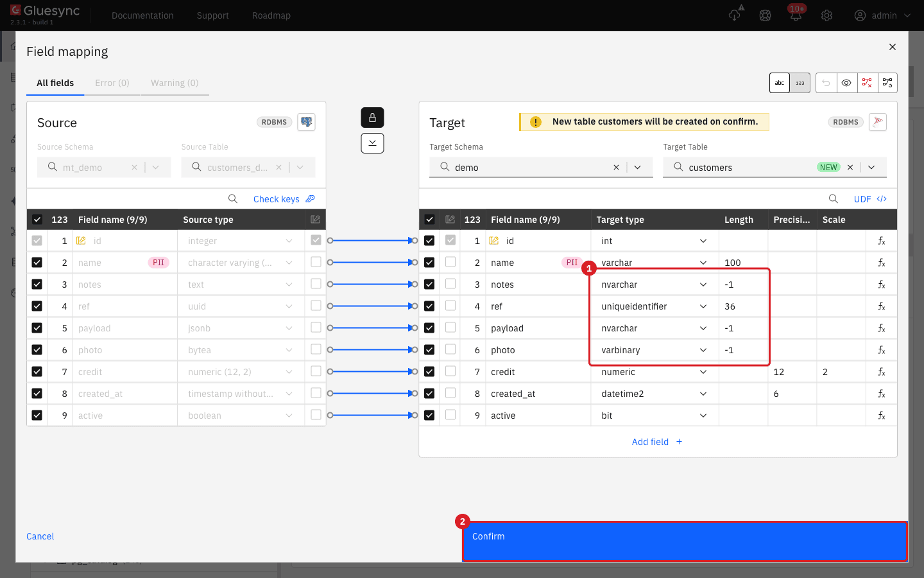Toggle the target active field checkbox

pos(429,416)
